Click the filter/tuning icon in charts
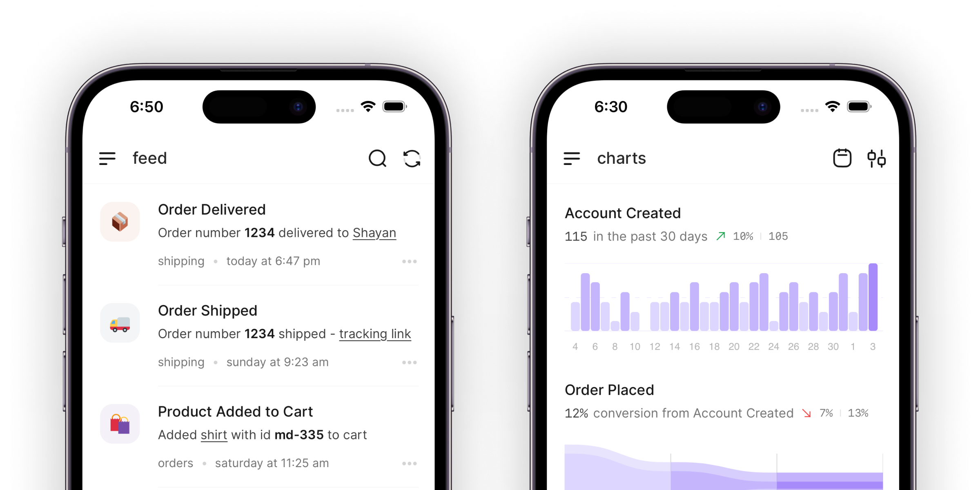 point(876,159)
